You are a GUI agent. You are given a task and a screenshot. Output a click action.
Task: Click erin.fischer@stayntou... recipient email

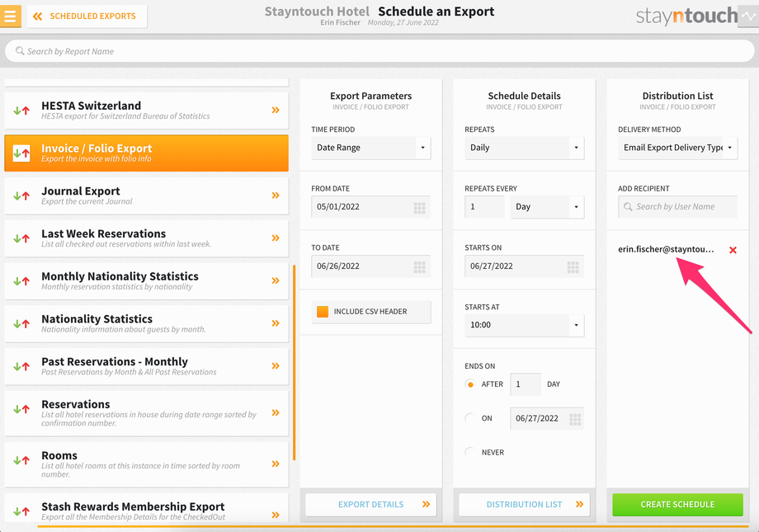click(666, 249)
